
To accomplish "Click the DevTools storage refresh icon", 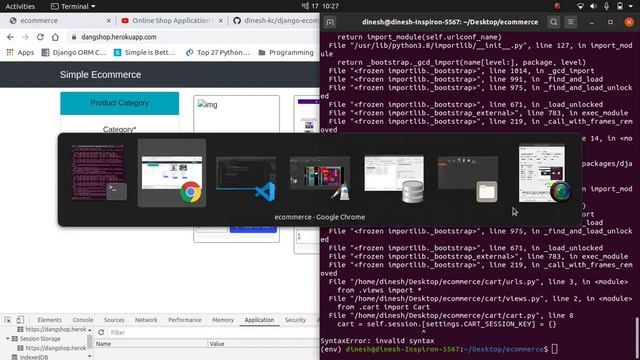I will pos(101,332).
